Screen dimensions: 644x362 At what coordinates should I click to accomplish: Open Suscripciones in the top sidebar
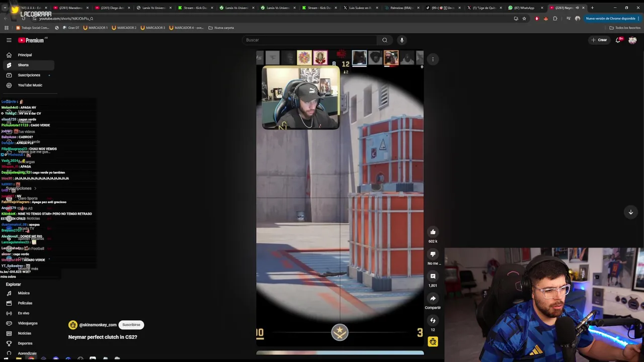pos(28,75)
